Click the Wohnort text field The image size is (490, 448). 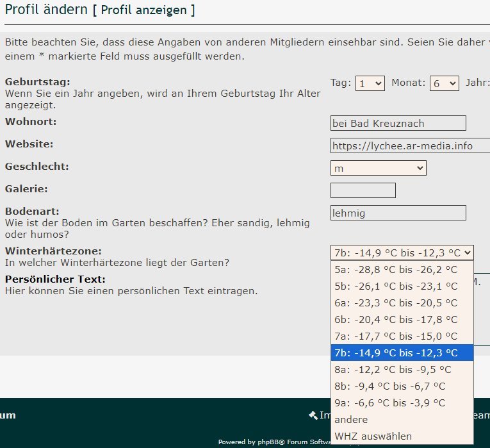tap(398, 123)
